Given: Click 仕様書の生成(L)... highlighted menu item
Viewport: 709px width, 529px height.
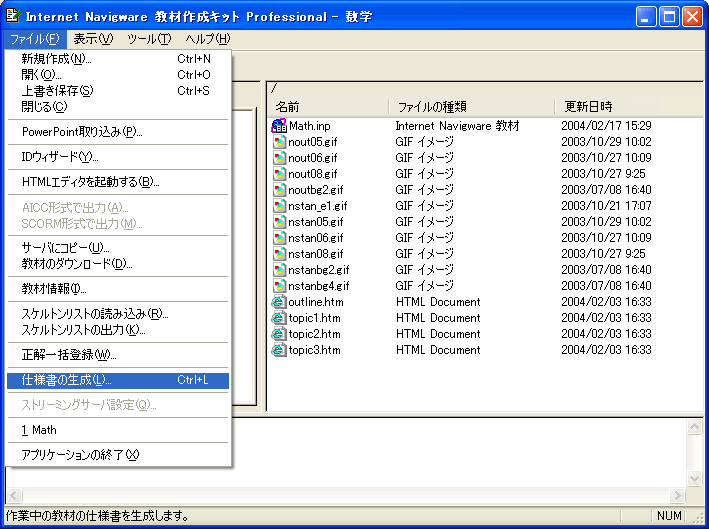Looking at the screenshot, I should point(118,380).
